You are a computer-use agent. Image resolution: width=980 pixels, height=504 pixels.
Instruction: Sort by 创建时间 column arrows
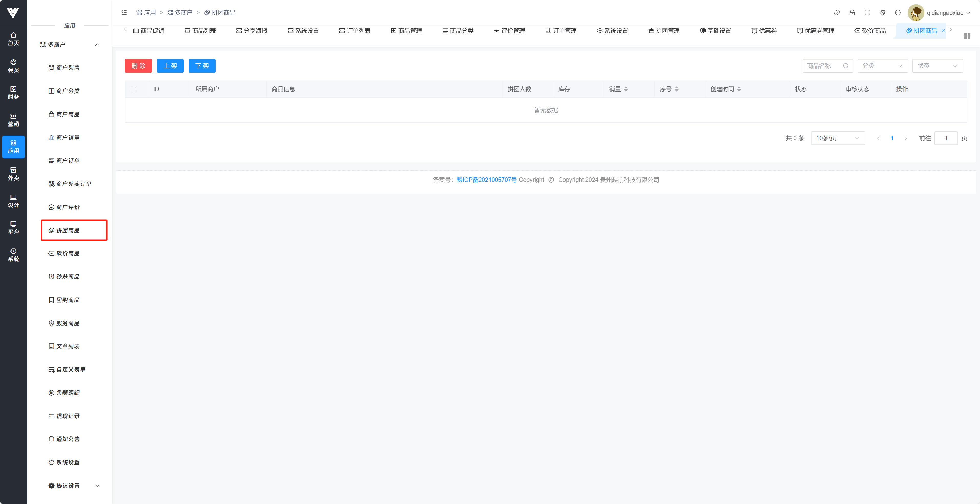click(739, 89)
